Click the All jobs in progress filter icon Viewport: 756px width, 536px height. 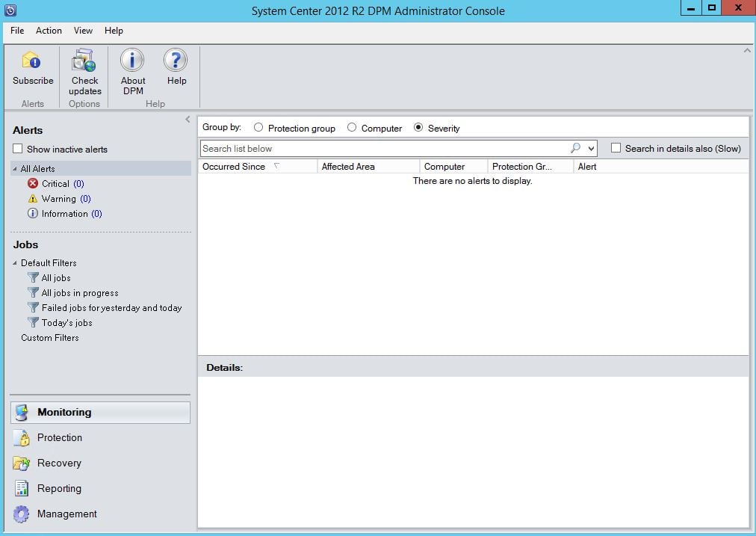tap(34, 292)
